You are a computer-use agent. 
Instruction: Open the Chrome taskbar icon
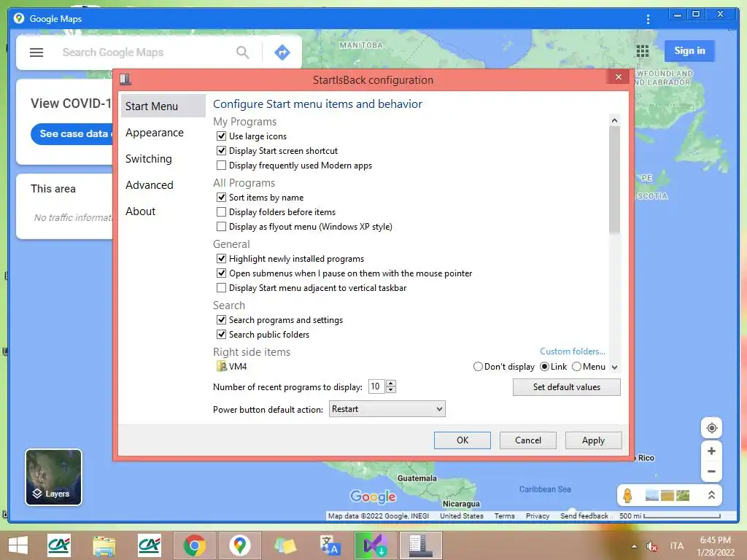[194, 545]
